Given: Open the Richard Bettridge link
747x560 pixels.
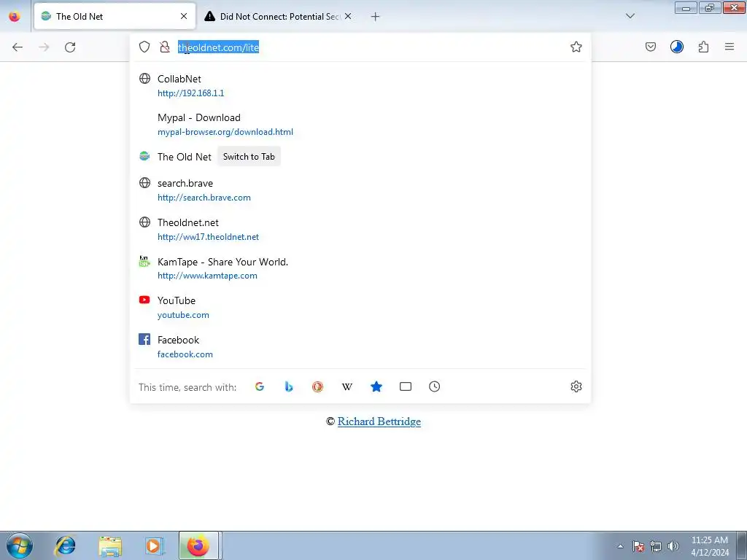Looking at the screenshot, I should coord(379,421).
